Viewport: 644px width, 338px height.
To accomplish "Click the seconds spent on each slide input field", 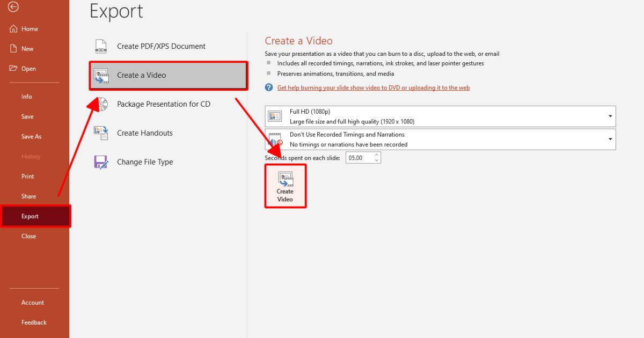I will click(358, 157).
